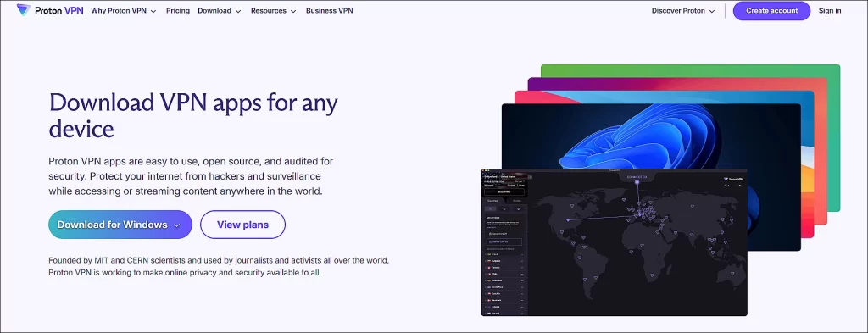Open the Pricing page
Screen dimensions: 868x333
178,10
